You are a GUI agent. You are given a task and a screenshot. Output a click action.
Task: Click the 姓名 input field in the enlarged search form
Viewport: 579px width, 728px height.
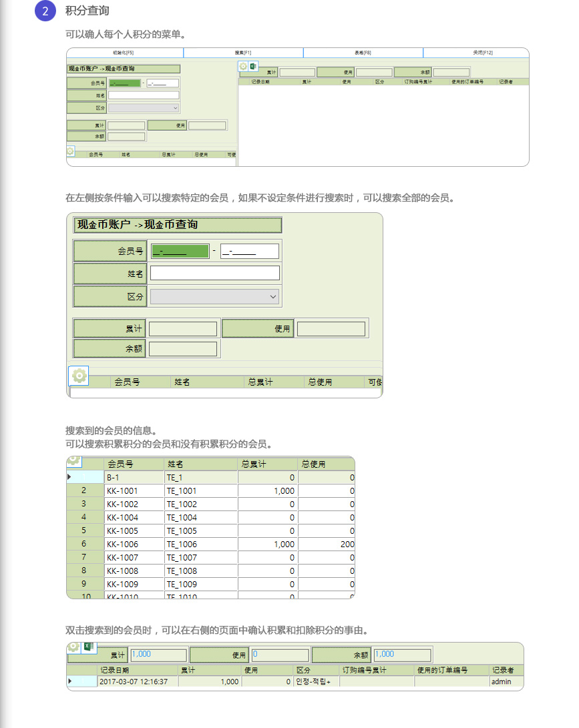[x=214, y=274]
